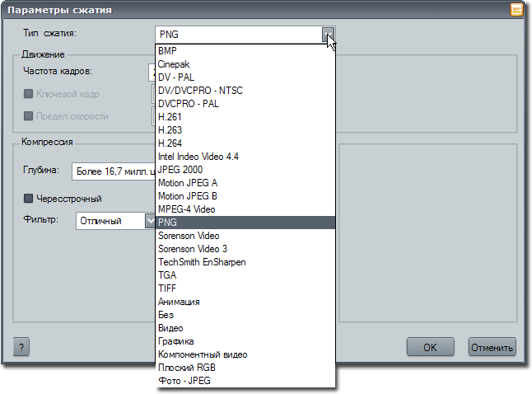Toggle the Чересстрочный checkbox
This screenshot has height=394, width=532.
29,199
